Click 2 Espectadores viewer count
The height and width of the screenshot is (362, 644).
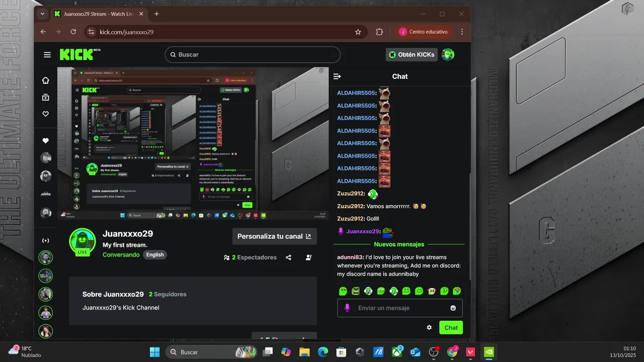[x=251, y=257]
